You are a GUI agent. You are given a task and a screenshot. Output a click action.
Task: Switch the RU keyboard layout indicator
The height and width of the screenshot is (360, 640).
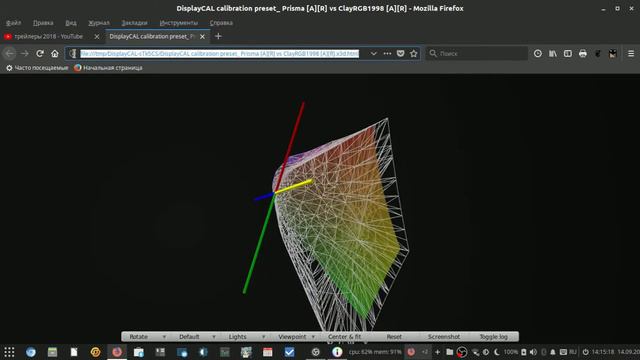click(573, 352)
